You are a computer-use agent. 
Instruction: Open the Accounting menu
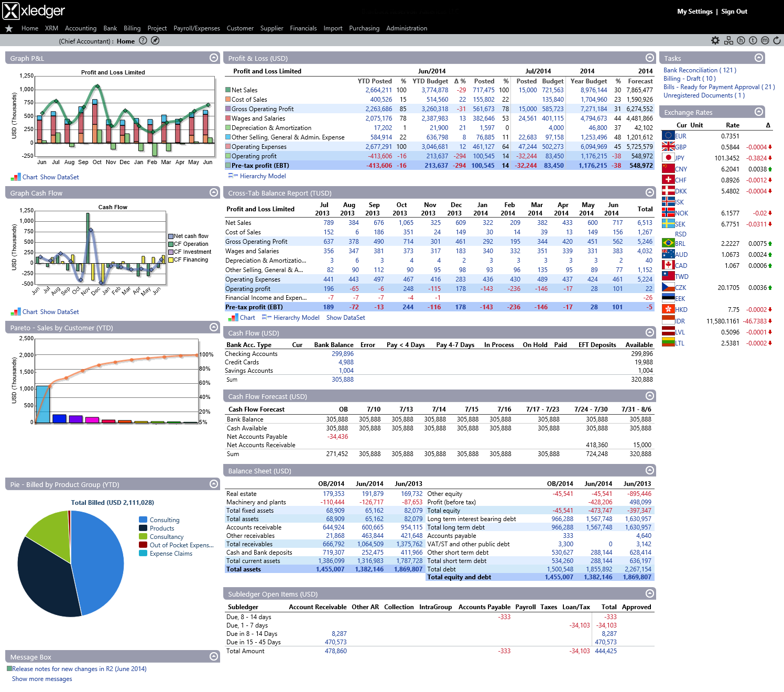pos(81,28)
